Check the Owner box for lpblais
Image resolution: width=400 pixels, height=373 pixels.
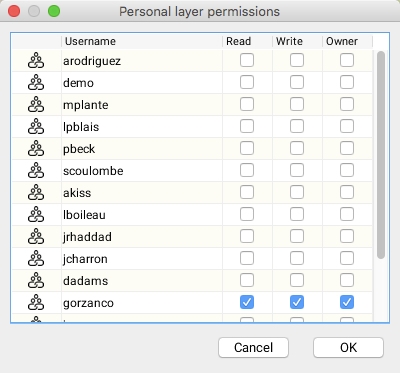[347, 126]
